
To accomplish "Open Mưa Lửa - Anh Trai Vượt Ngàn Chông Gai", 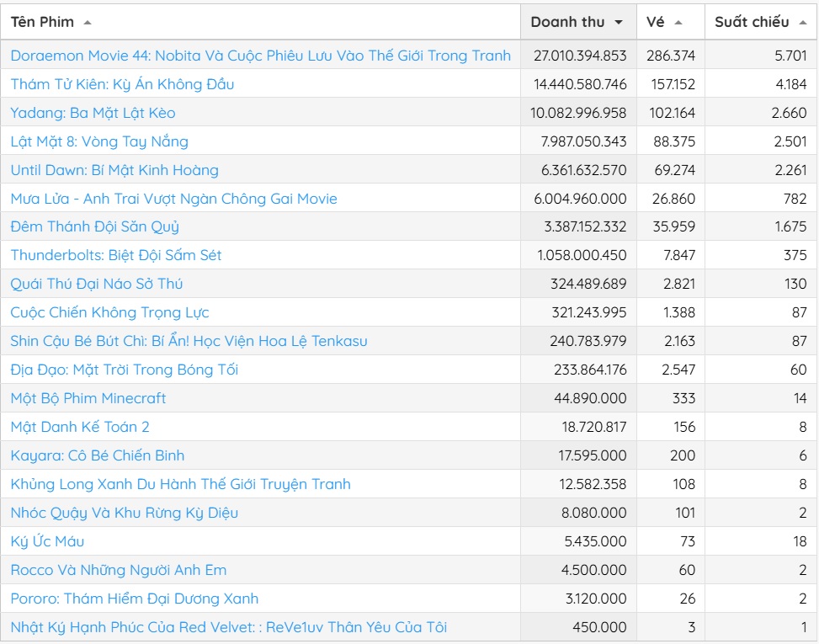I will (x=174, y=199).
